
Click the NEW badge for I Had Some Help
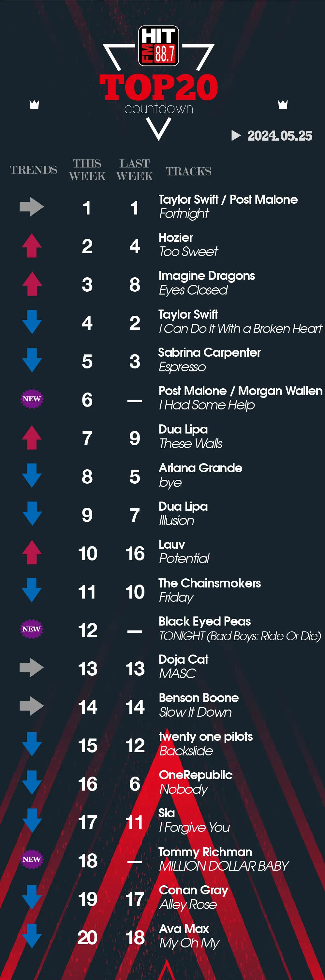[32, 399]
